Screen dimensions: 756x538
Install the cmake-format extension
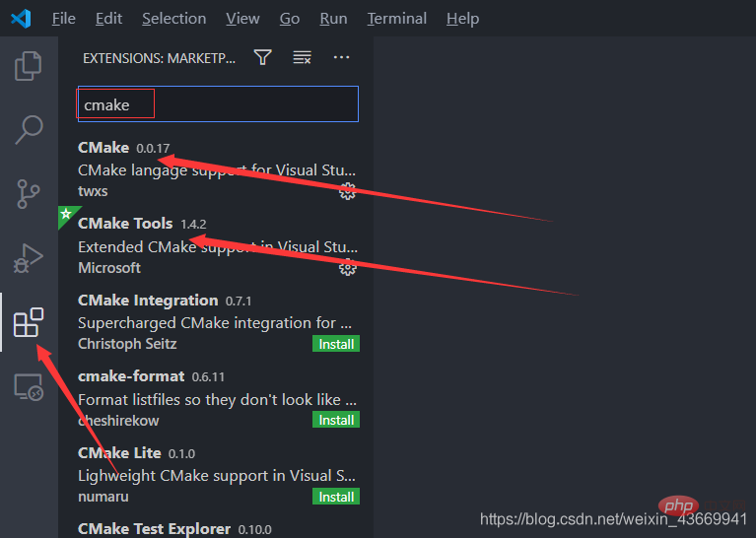(336, 421)
